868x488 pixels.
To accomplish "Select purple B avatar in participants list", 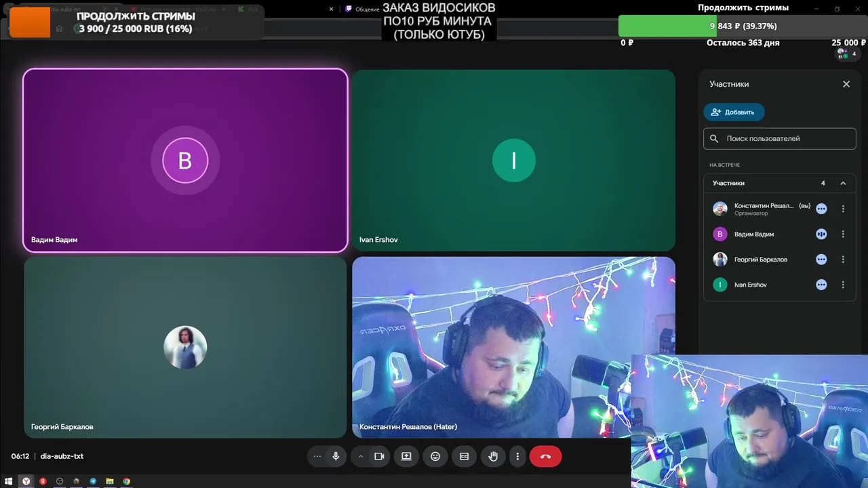I will [x=720, y=234].
